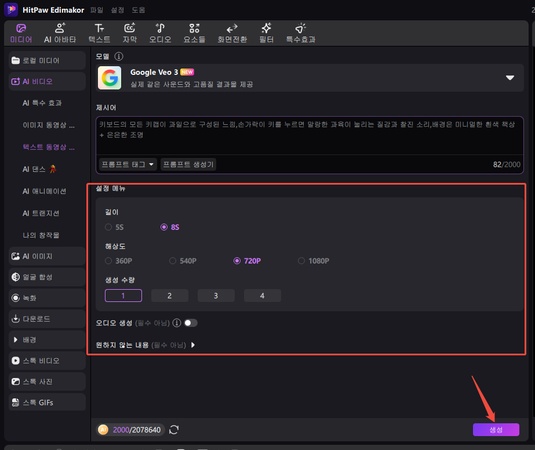Click the 프롬프트 생성기 (Prompt Generator) button
Screen dimensions: 535x450
coord(188,164)
